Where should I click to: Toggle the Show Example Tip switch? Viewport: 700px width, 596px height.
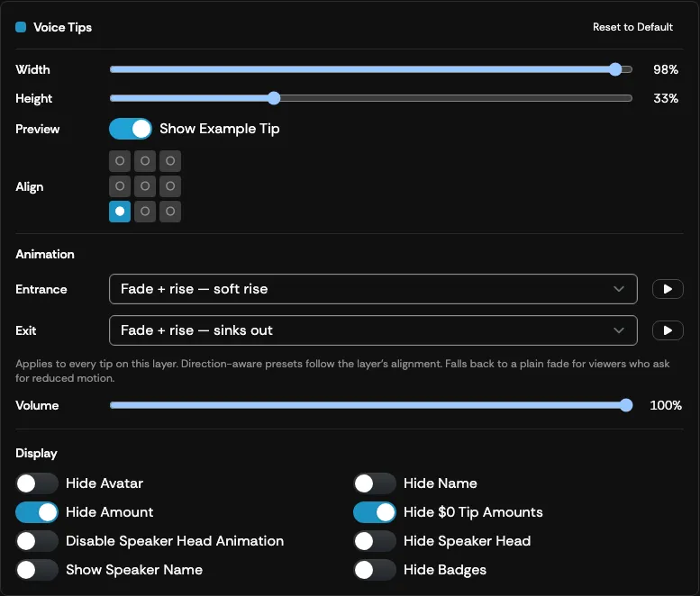point(131,129)
